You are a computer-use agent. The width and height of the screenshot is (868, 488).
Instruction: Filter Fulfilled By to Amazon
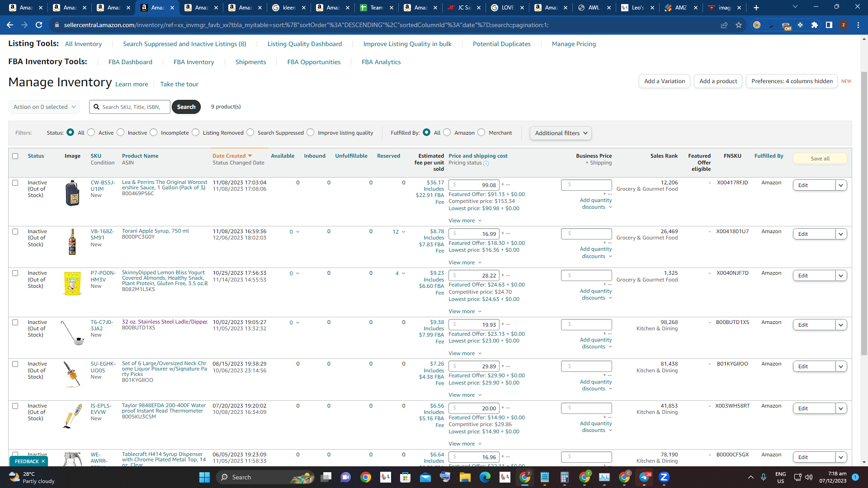point(447,132)
